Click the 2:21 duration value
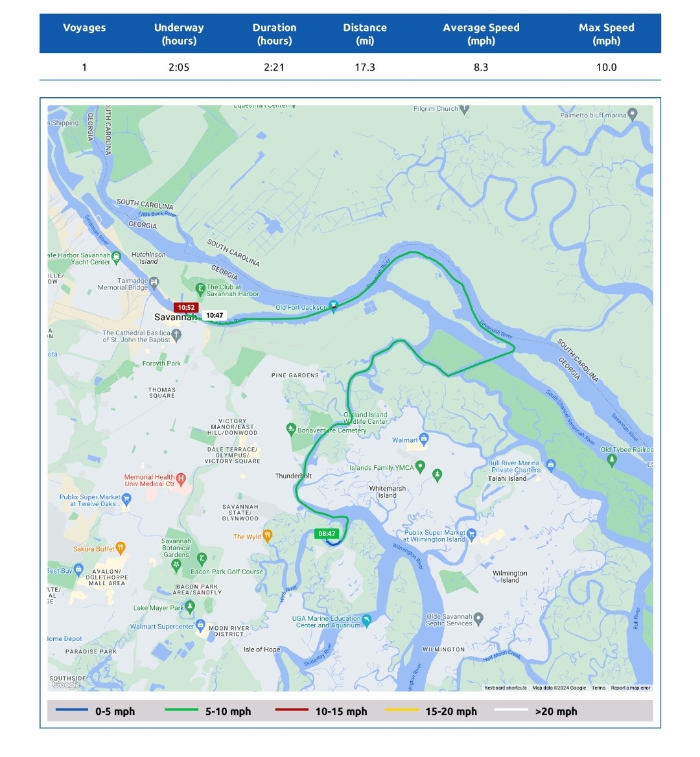Image resolution: width=700 pixels, height=757 pixels. tap(274, 67)
